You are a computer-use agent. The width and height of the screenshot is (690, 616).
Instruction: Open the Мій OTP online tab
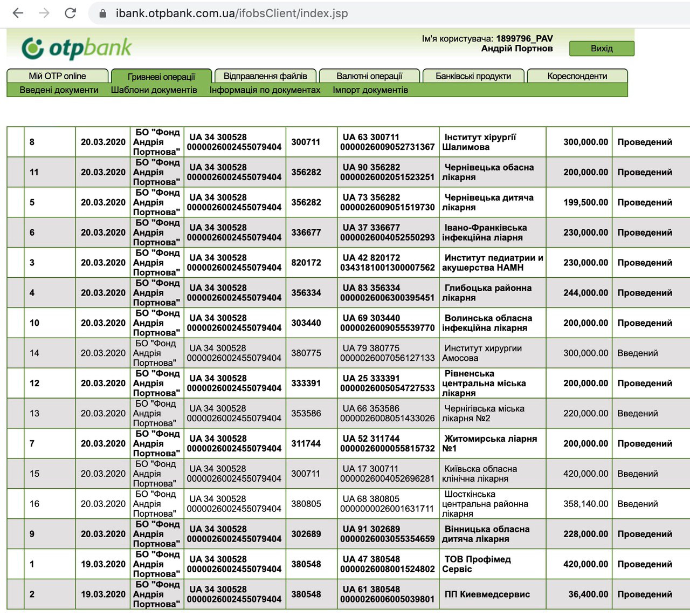pyautogui.click(x=58, y=76)
